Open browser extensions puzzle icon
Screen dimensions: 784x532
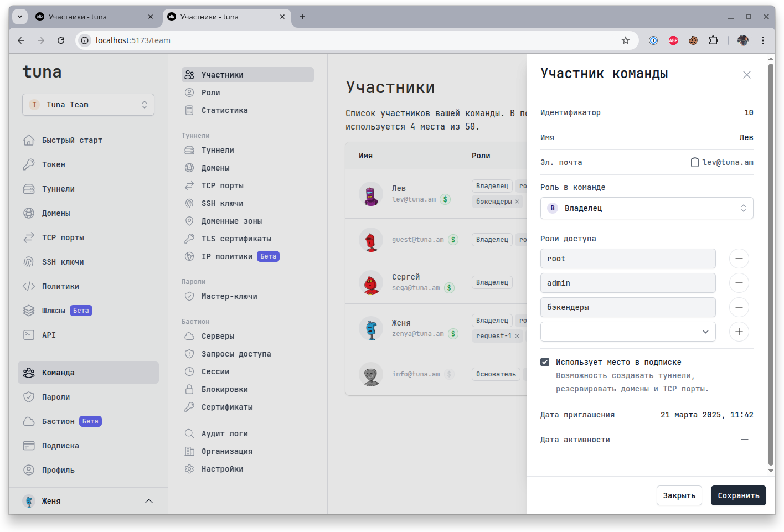(713, 40)
